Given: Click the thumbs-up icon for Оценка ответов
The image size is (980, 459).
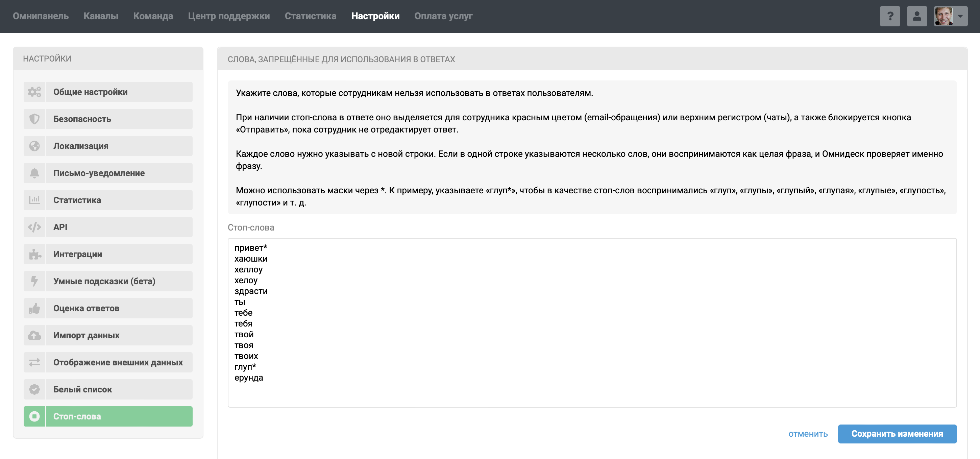Looking at the screenshot, I should click(34, 308).
